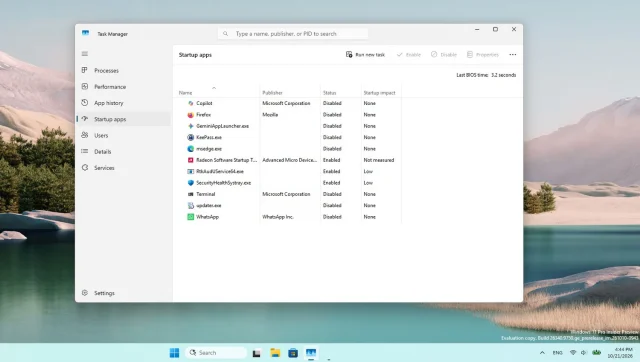Click the ENG language indicator
The width and height of the screenshot is (640, 362).
pos(558,353)
